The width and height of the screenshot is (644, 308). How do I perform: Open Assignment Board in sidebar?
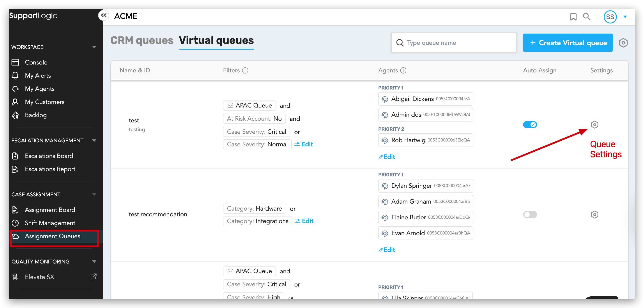pyautogui.click(x=50, y=210)
